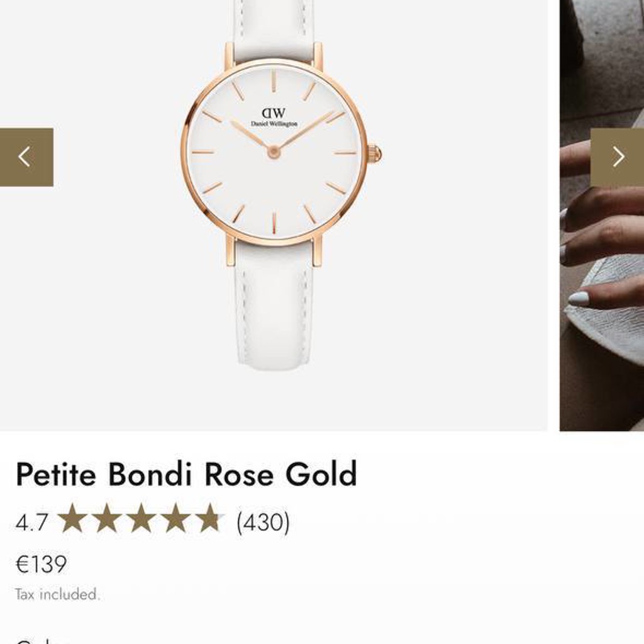Click the partially visible Color label
Image resolution: width=644 pixels, height=644 pixels.
tap(39, 641)
